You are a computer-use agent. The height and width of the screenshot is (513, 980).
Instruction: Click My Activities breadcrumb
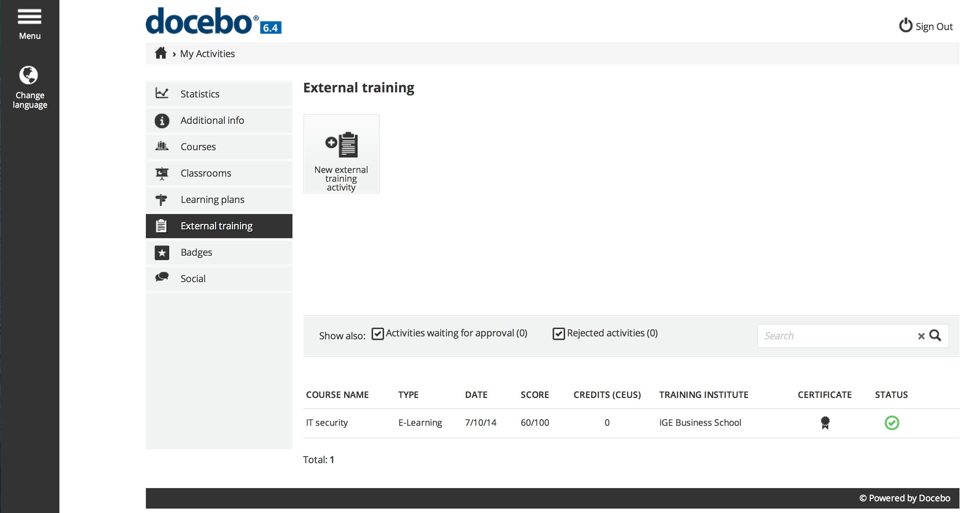[x=207, y=53]
